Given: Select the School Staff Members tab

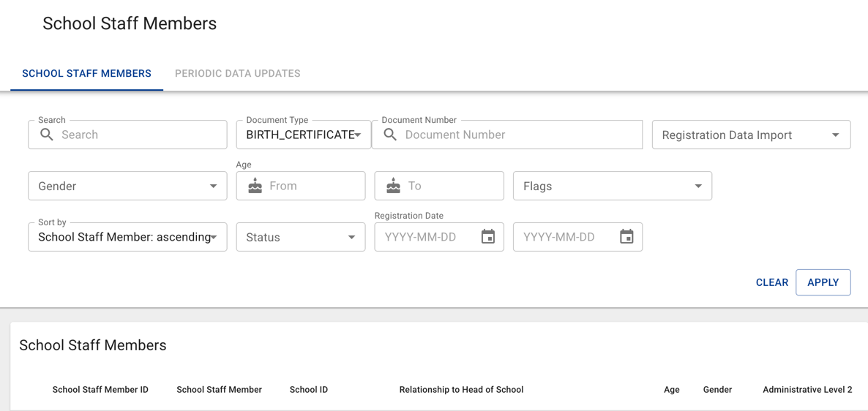Looking at the screenshot, I should (x=86, y=73).
